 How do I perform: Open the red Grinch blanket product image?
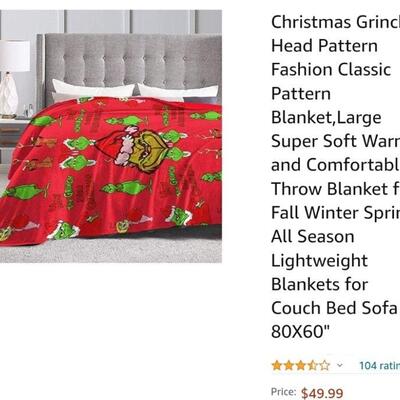(111, 136)
